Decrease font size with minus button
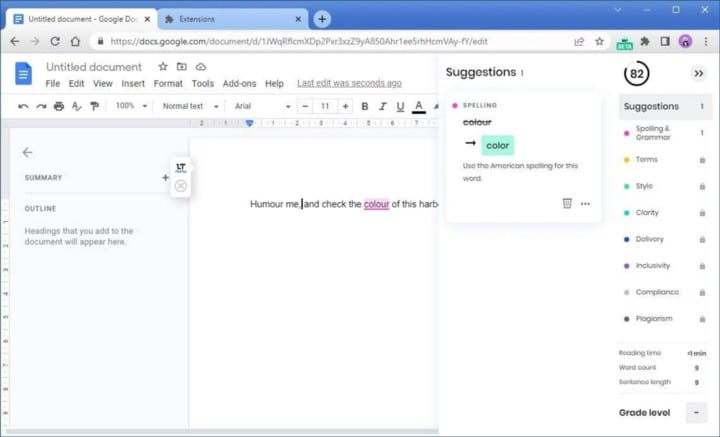The image size is (720, 437). coord(305,106)
